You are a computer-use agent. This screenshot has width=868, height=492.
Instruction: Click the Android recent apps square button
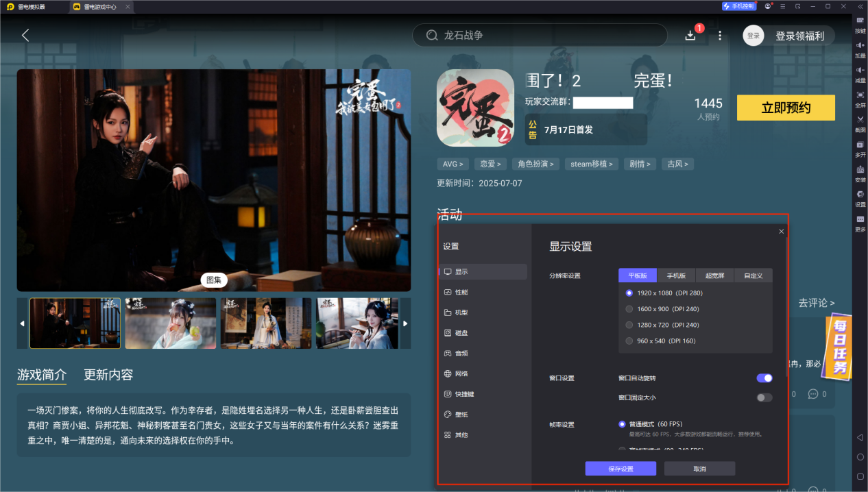(x=860, y=476)
